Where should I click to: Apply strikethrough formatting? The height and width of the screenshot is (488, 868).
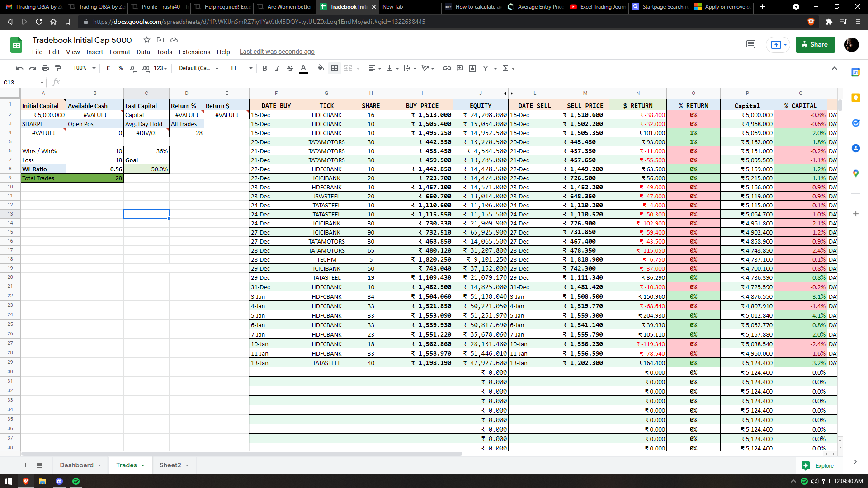(291, 68)
